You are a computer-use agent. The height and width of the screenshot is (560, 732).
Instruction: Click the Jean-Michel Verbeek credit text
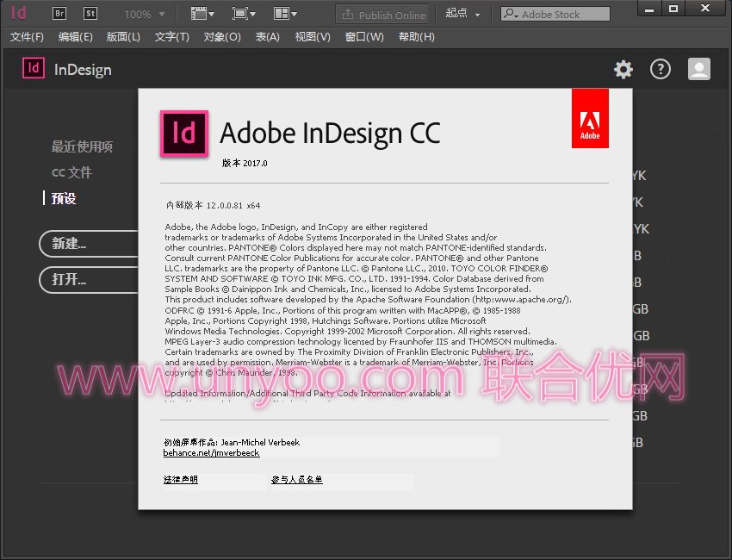(x=260, y=442)
